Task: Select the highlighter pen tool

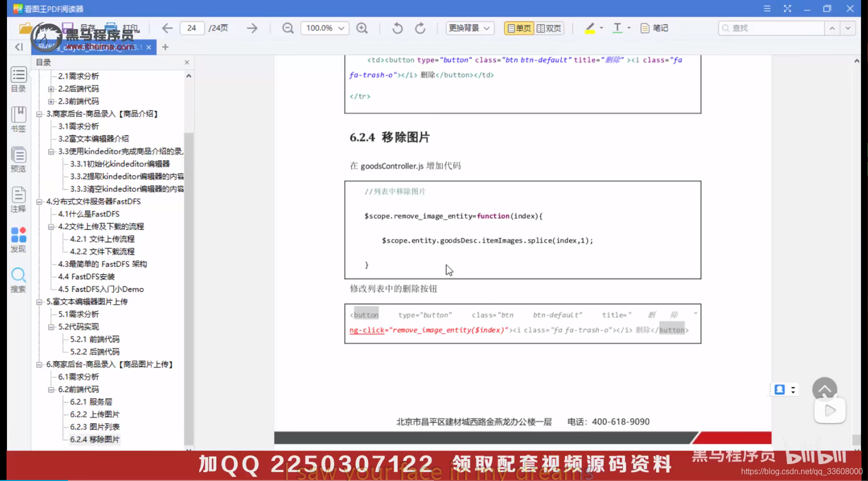Action: [590, 28]
